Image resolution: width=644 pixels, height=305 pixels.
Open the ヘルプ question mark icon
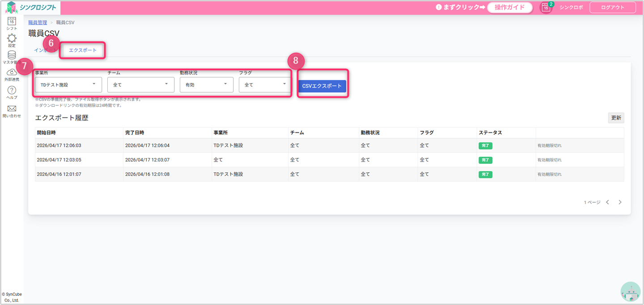click(x=12, y=90)
